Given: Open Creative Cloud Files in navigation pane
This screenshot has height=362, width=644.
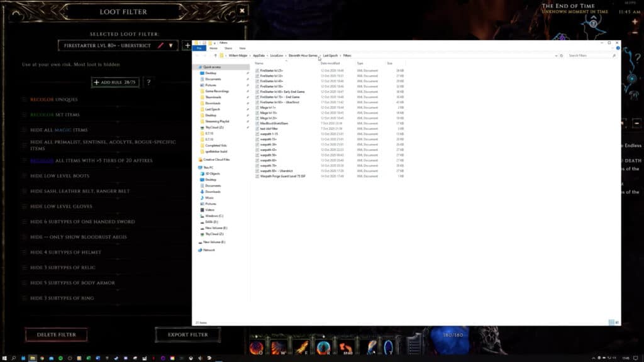Looking at the screenshot, I should coord(216,160).
